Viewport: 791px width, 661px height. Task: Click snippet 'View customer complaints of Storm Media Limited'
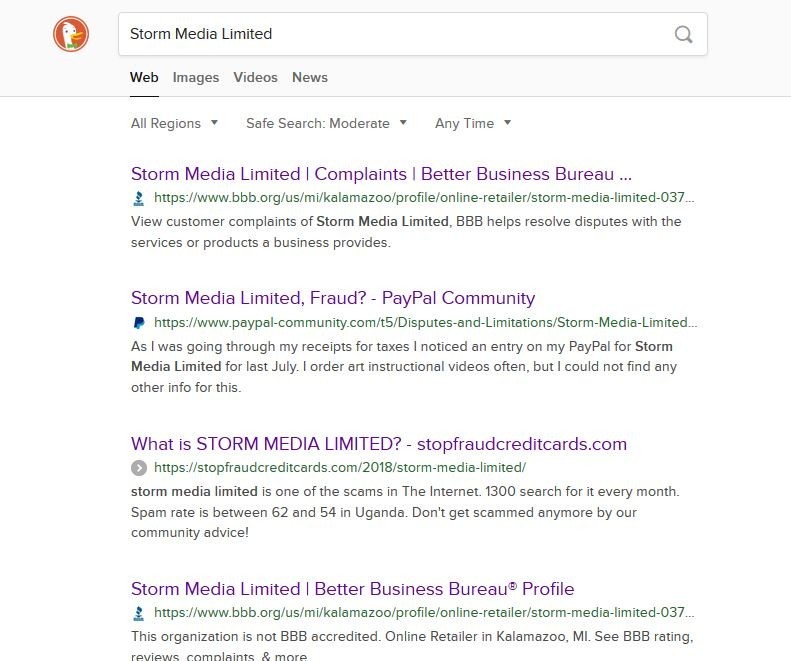(x=406, y=232)
